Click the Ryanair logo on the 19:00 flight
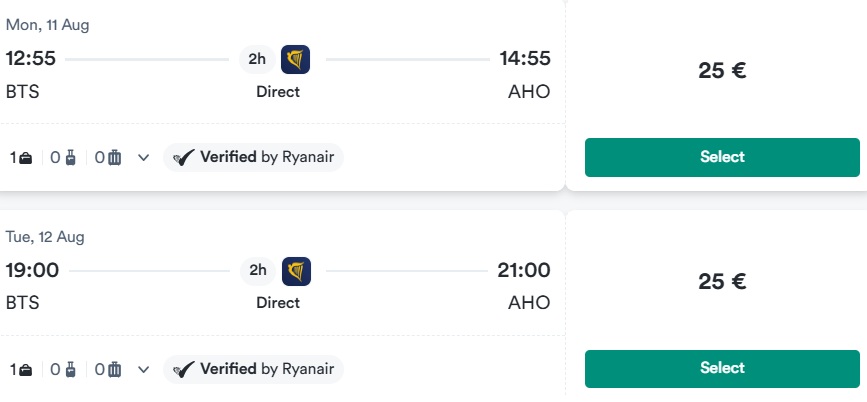Screen dimensions: 867x402 click(x=296, y=271)
